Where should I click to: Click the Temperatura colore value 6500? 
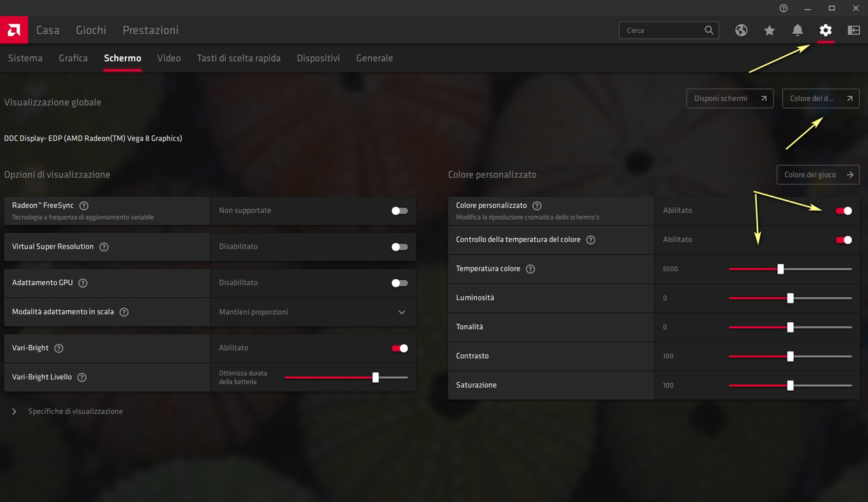point(670,269)
